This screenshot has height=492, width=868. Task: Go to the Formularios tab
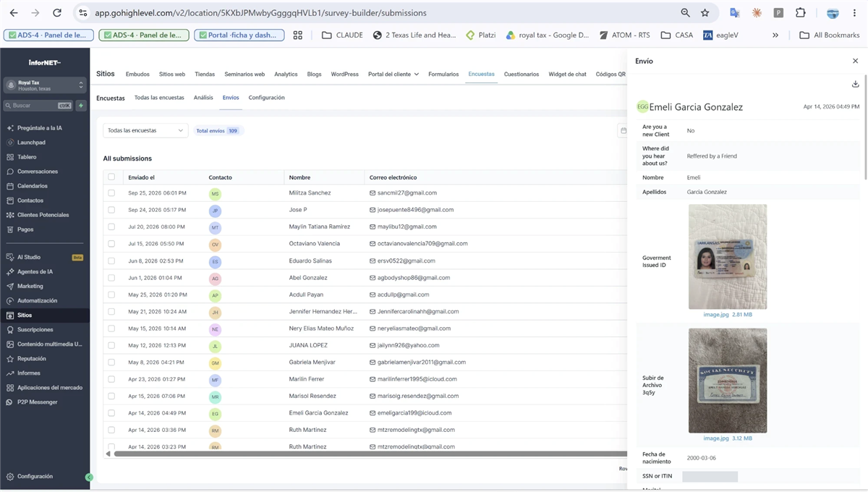coord(443,74)
